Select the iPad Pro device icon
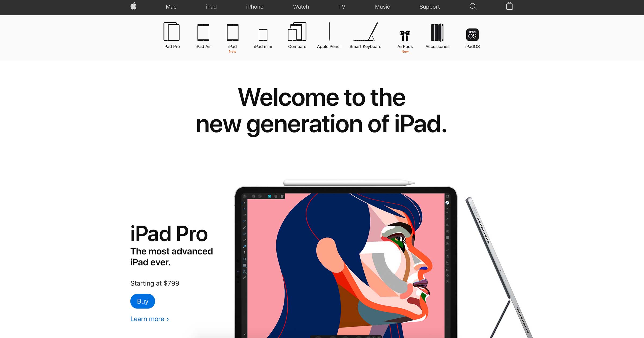644x338 pixels. [x=171, y=32]
